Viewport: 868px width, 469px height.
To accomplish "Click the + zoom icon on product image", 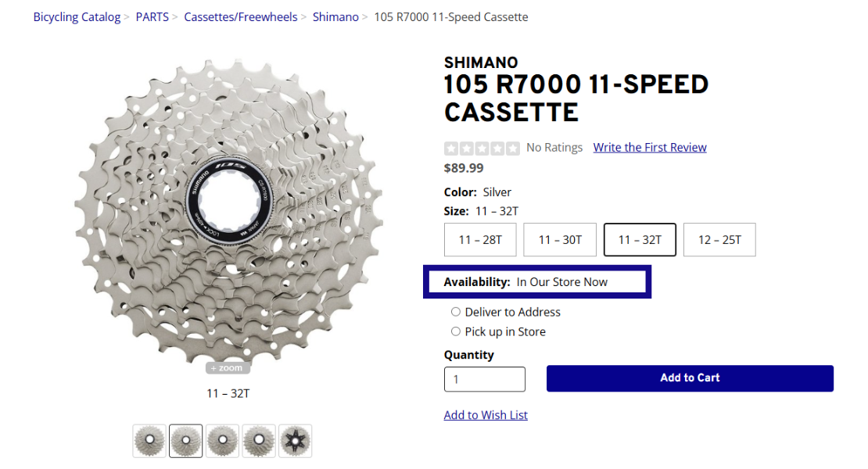I will 226,367.
